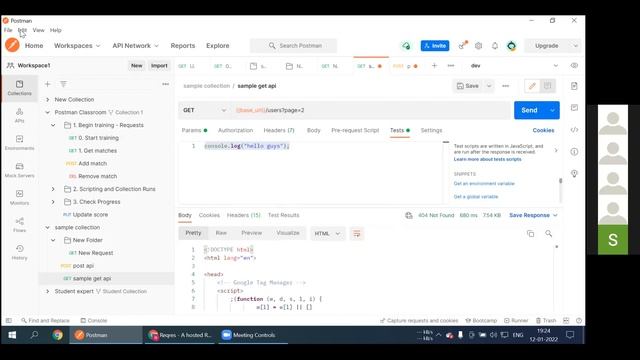Open the Mock Servers sidebar panel

click(x=19, y=170)
